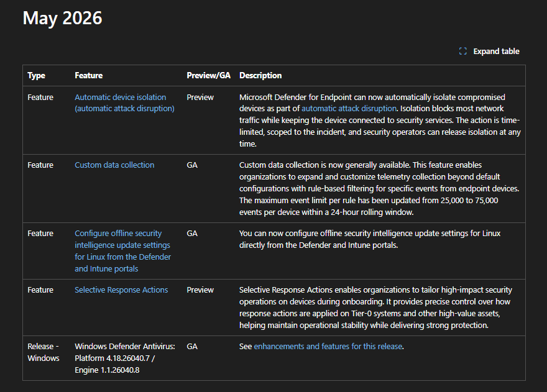Open Automatic device isolation link
The image size is (547, 392).
(x=124, y=103)
